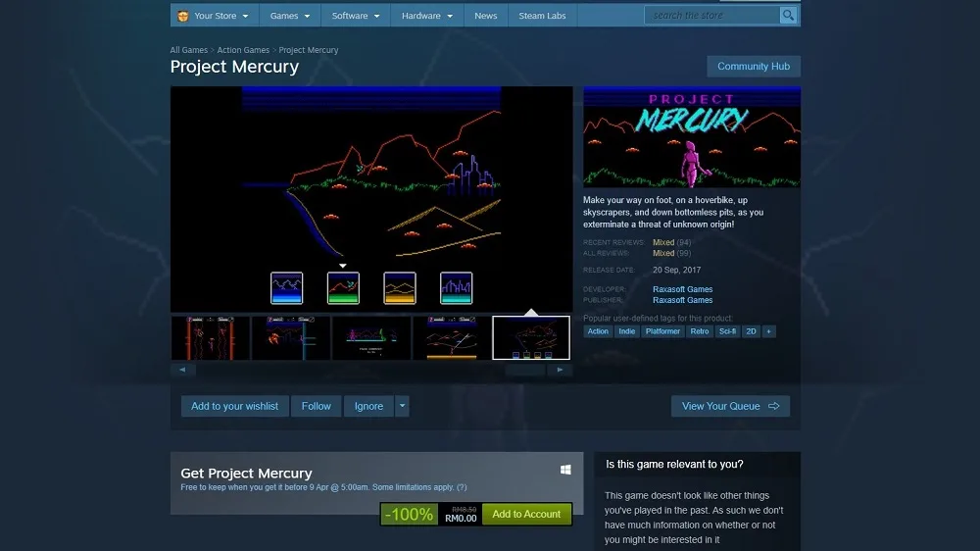Go to the Action Games breadcrumb
Screen dimensions: 980x551
coord(243,50)
